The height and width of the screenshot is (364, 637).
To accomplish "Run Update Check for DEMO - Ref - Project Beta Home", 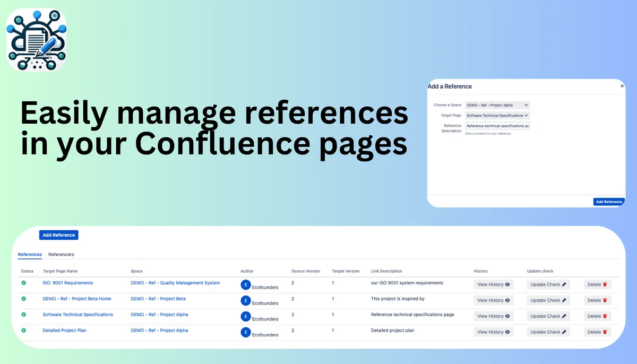I will 548,300.
